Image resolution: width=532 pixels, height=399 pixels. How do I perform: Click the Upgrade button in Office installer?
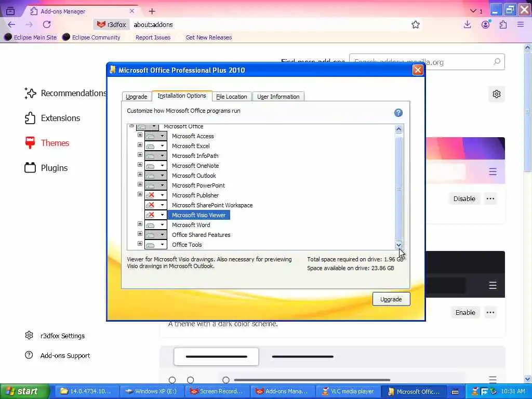tap(391, 299)
